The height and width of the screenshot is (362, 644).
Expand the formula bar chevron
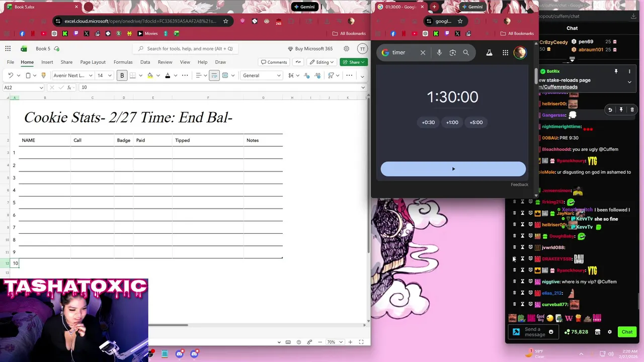[363, 87]
